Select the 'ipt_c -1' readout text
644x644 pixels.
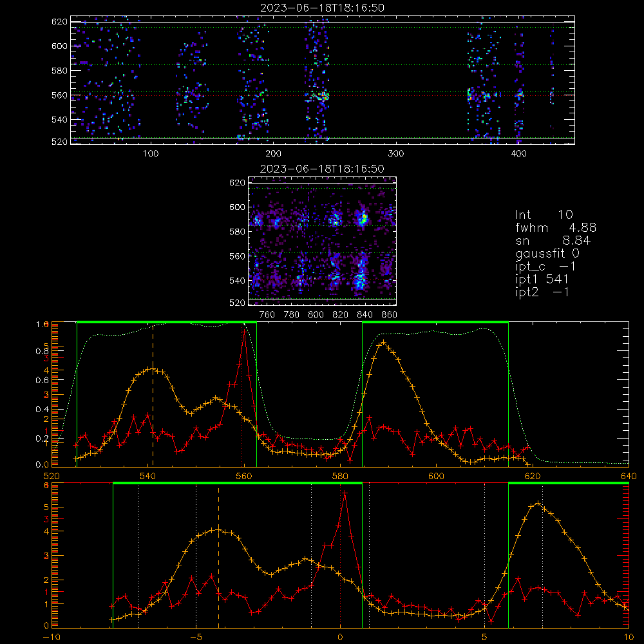[x=545, y=267]
